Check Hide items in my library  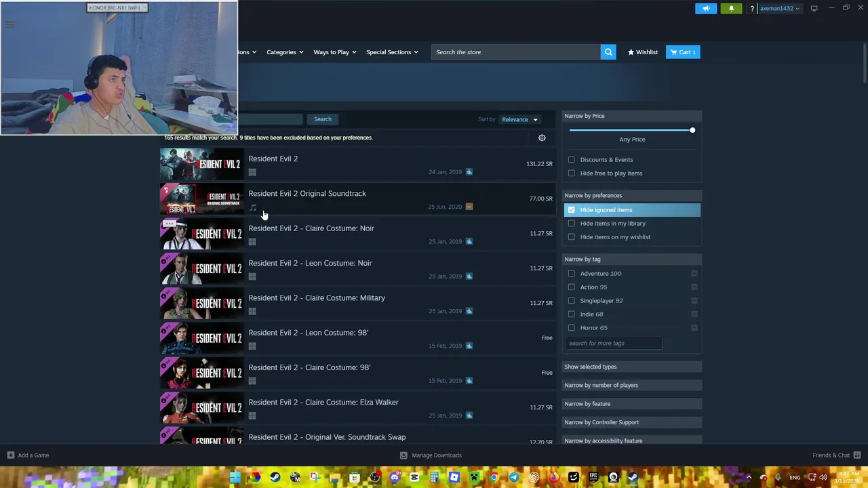572,224
